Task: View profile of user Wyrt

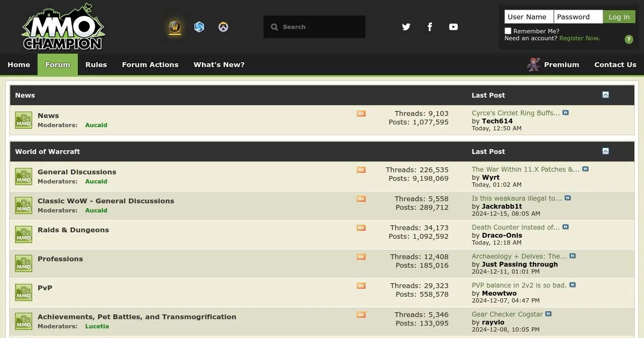Action: (491, 177)
